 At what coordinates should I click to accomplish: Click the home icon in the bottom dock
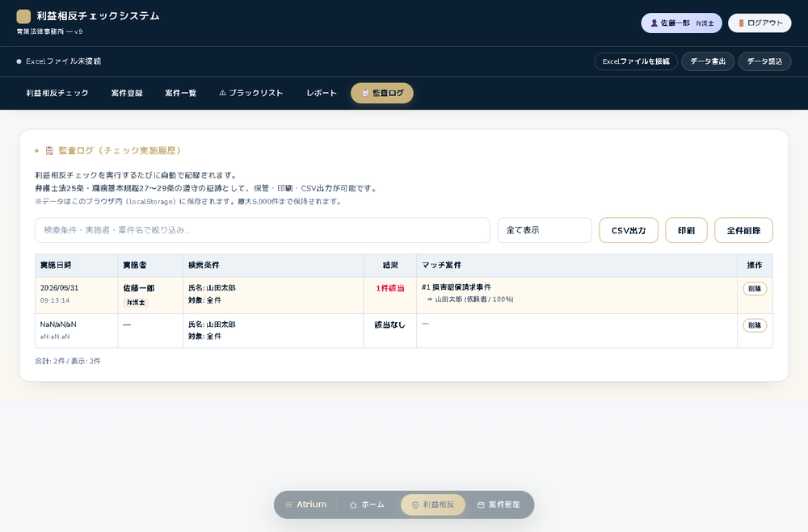pos(353,505)
